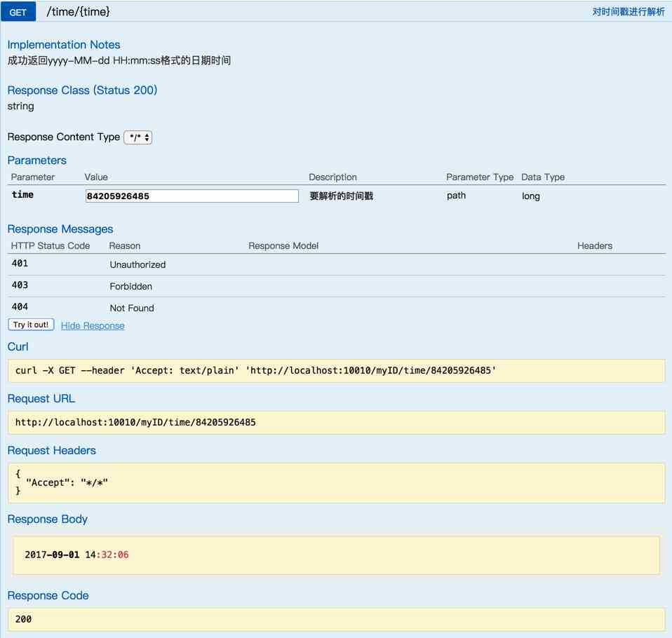
Task: Click the Request Headers heading
Action: (x=51, y=450)
